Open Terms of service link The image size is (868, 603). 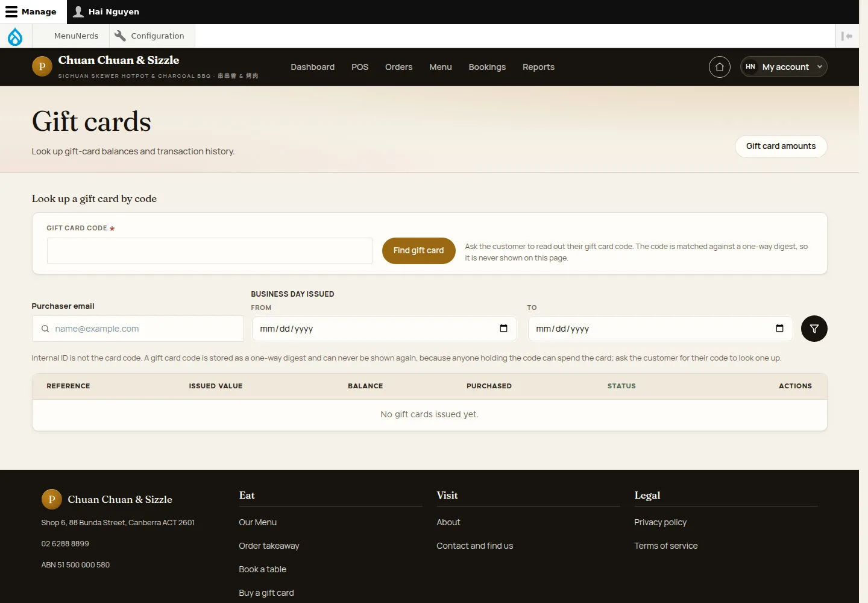pos(665,546)
